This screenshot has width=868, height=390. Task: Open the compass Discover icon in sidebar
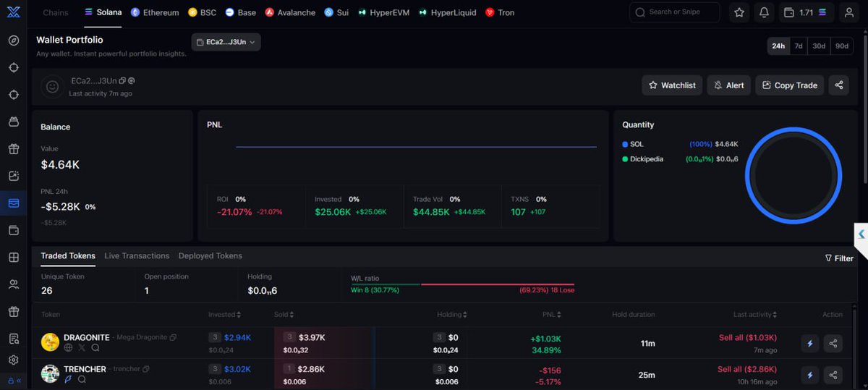(13, 40)
